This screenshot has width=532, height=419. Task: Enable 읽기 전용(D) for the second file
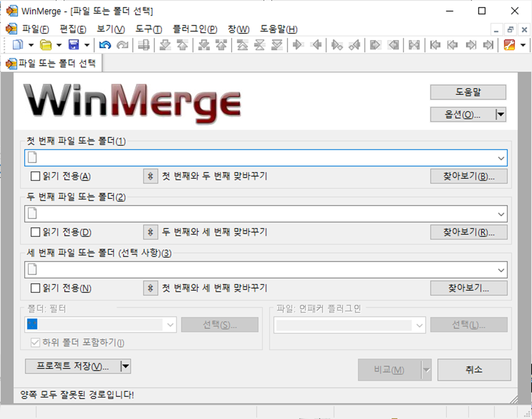35,232
